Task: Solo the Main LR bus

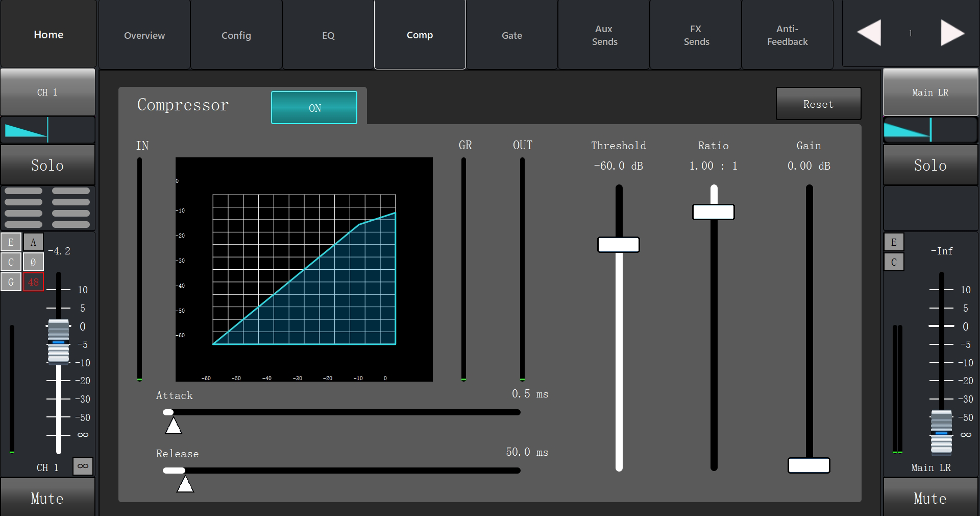Action: (930, 165)
